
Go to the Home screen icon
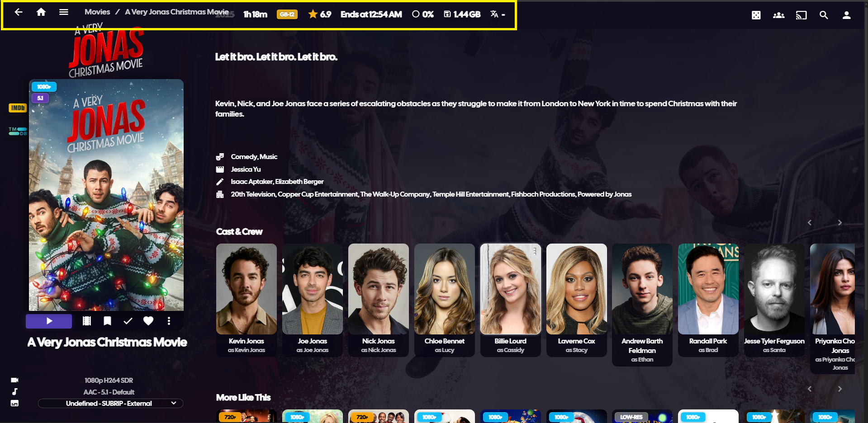click(x=41, y=13)
